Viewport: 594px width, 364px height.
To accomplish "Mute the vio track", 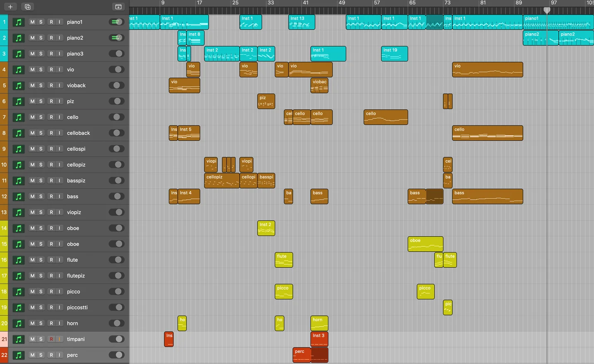I will pos(32,70).
